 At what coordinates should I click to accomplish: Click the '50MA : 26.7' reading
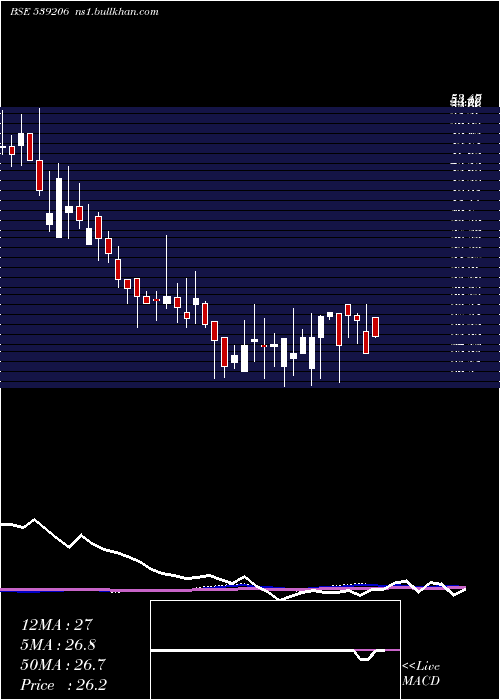coord(63,665)
